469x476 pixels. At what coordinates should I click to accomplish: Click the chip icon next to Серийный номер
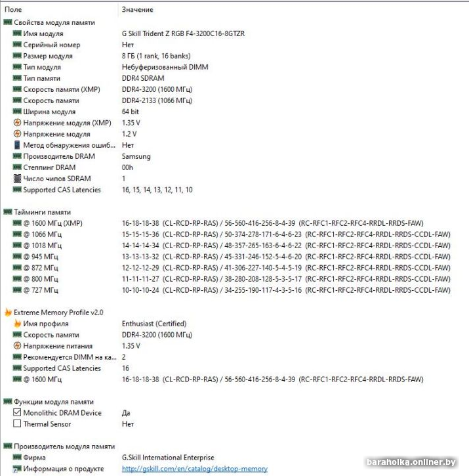pyautogui.click(x=17, y=45)
